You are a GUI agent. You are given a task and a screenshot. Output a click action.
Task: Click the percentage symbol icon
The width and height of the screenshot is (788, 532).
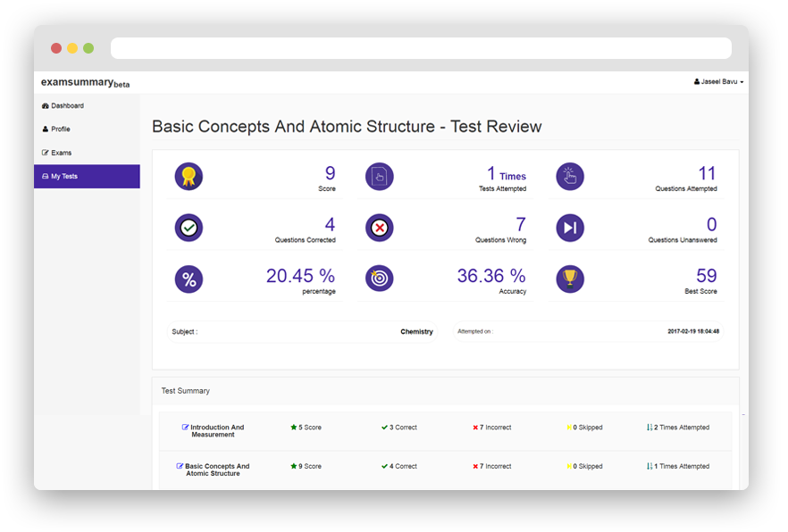pyautogui.click(x=189, y=279)
